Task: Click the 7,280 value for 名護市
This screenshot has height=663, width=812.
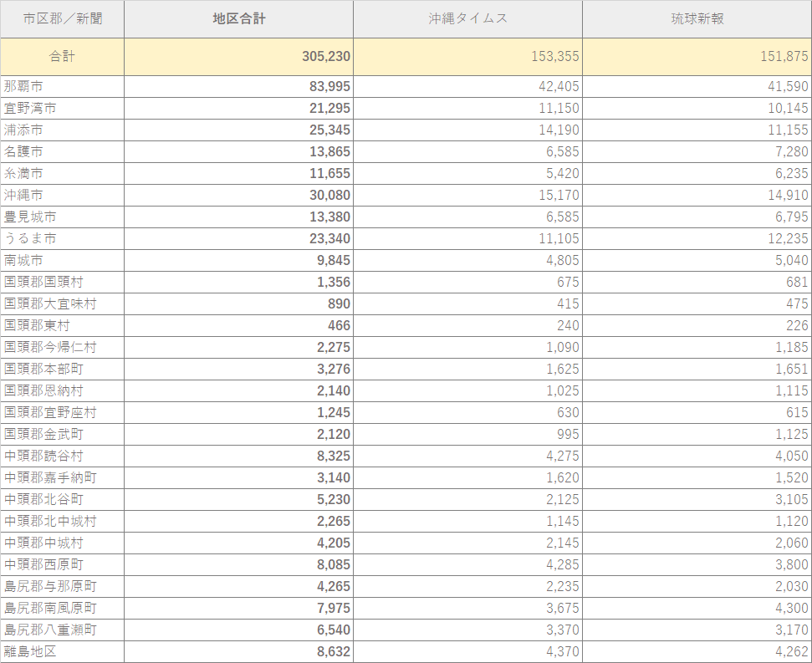Action: pyautogui.click(x=792, y=151)
